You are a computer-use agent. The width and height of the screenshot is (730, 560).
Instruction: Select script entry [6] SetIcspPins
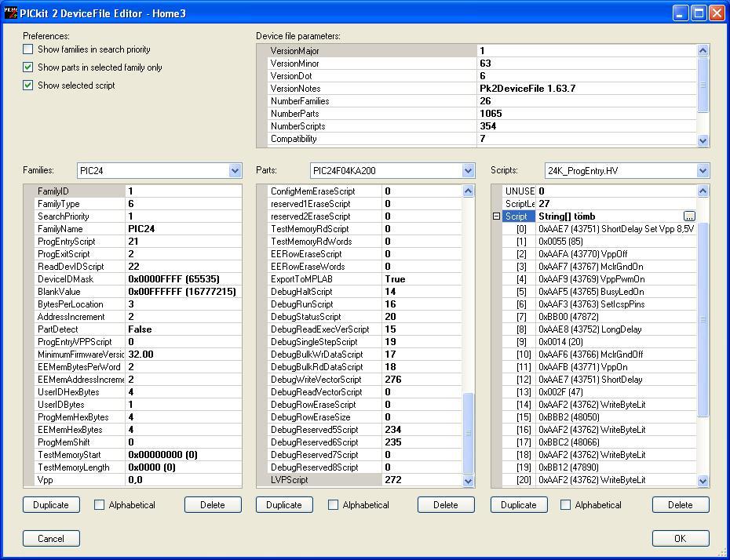pos(599,304)
